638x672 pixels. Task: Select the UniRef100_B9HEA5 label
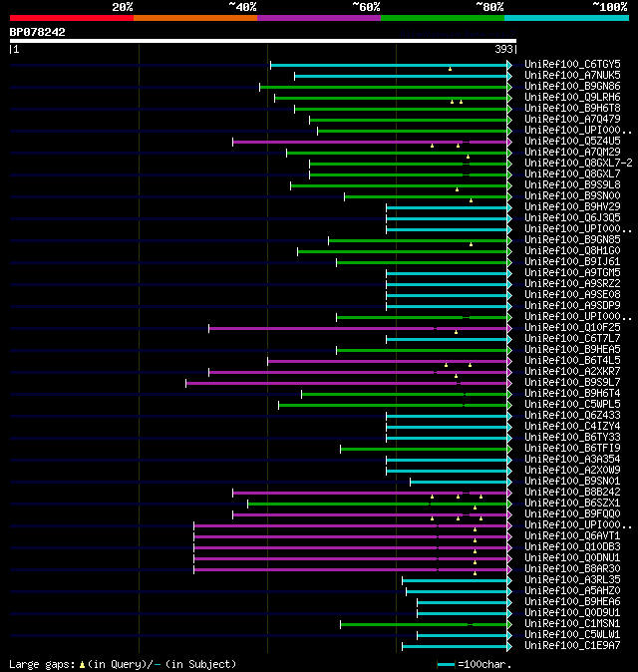pyautogui.click(x=572, y=349)
